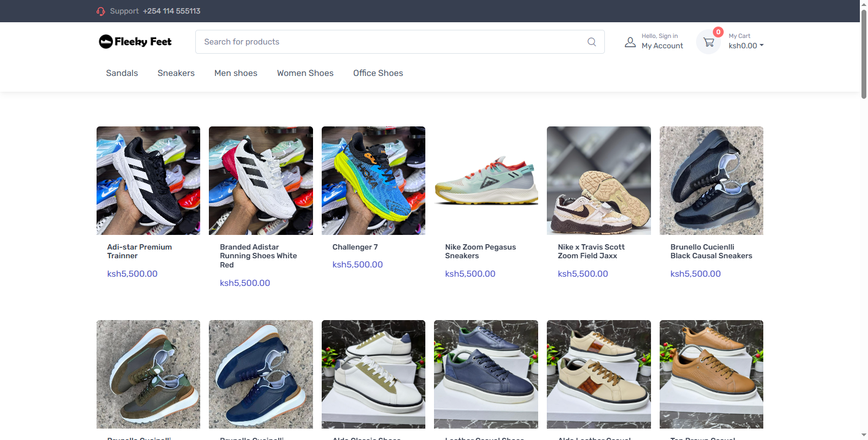
Task: Open Nike x Travis Scott shoe image
Action: [x=598, y=181]
